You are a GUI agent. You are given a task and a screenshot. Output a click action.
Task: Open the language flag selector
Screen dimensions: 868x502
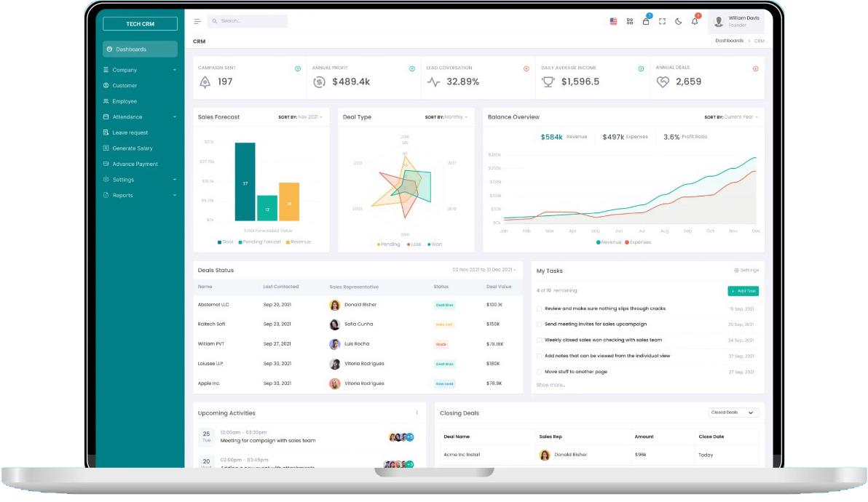point(613,21)
